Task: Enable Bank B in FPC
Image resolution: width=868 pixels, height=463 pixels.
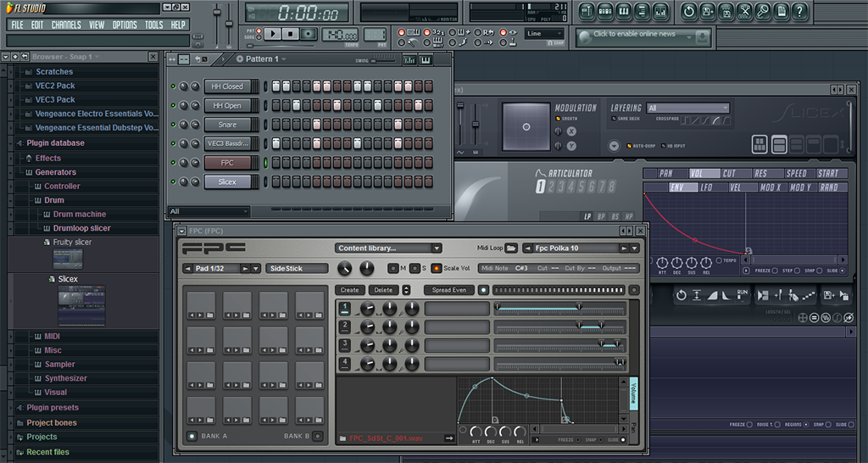Action: tap(318, 436)
